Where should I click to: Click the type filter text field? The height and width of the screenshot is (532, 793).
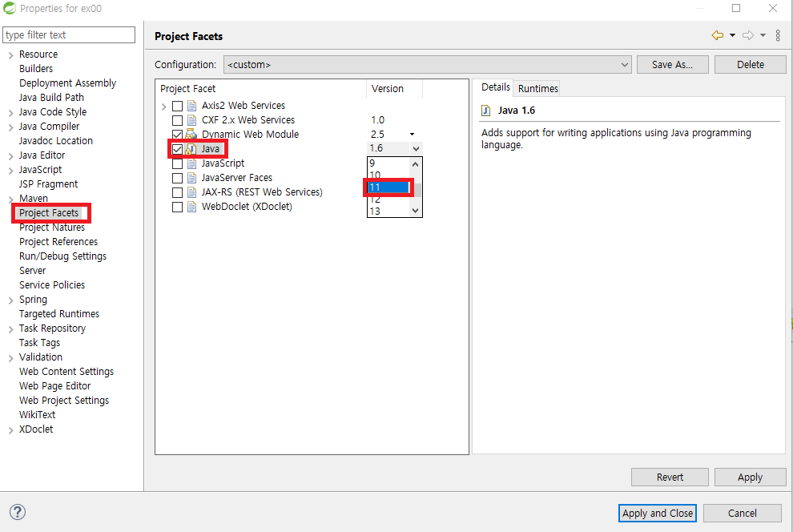click(69, 35)
